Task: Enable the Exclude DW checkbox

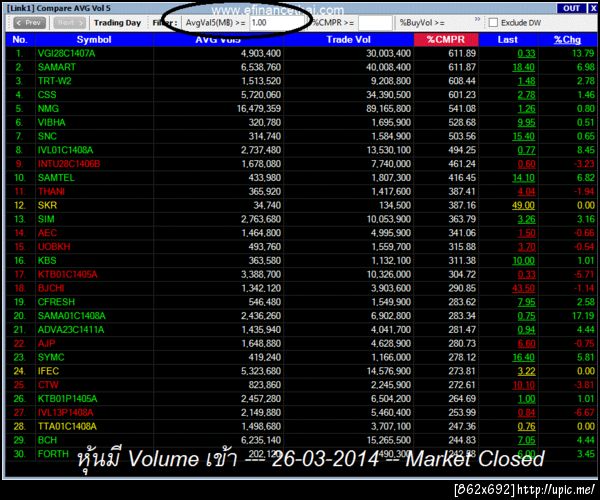Action: tap(493, 23)
